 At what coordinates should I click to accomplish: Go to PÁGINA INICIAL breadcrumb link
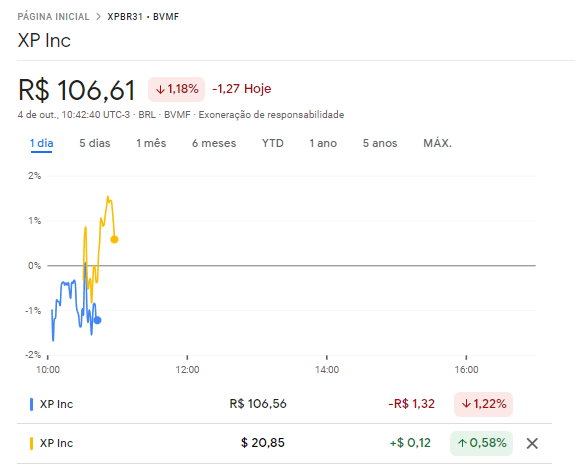click(x=54, y=17)
